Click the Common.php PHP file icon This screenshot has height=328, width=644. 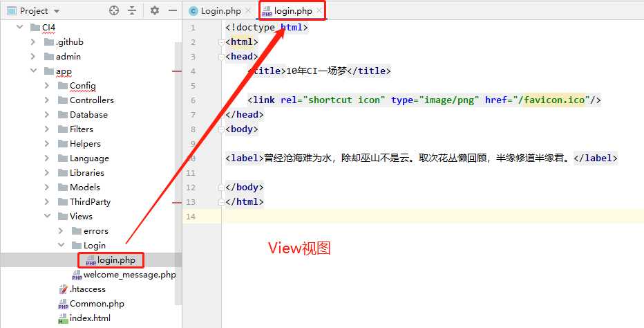tap(64, 304)
